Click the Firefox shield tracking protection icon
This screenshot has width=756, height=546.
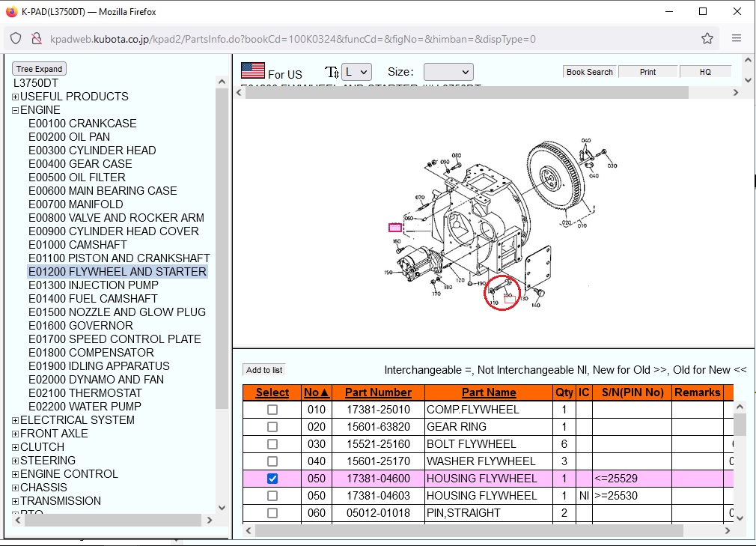(x=16, y=39)
